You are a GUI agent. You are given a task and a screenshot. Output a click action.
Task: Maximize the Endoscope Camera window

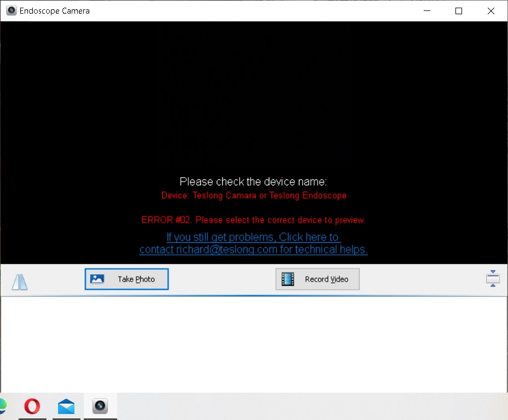coord(459,11)
